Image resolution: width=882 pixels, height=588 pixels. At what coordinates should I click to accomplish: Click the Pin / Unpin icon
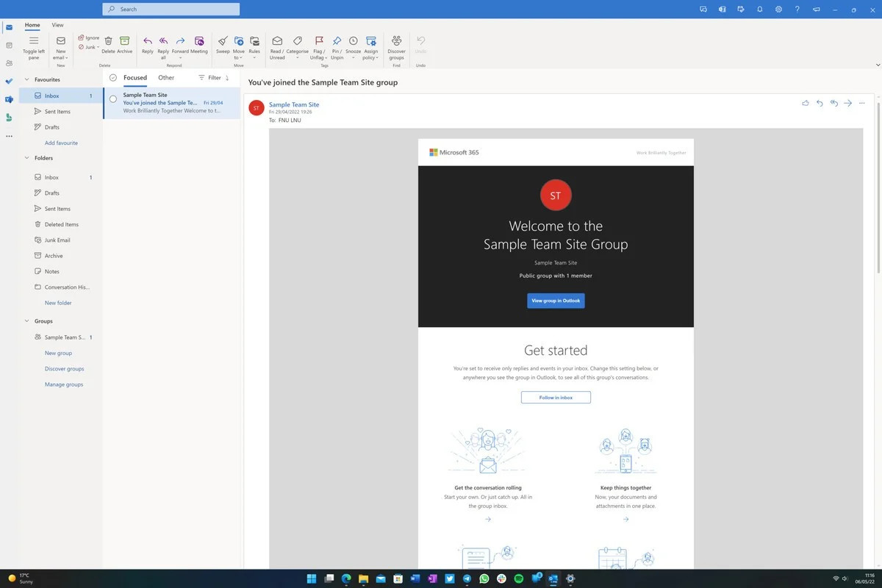[x=337, y=43]
